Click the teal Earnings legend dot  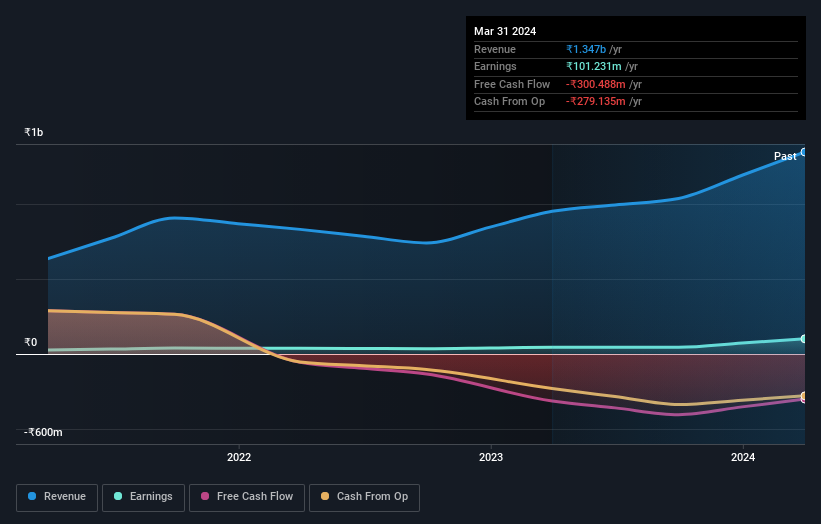coord(118,496)
